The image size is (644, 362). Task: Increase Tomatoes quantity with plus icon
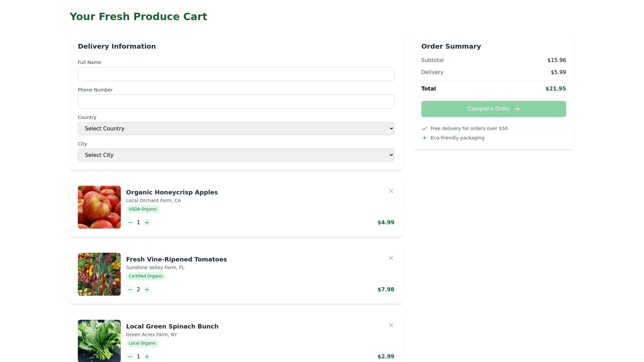point(147,290)
